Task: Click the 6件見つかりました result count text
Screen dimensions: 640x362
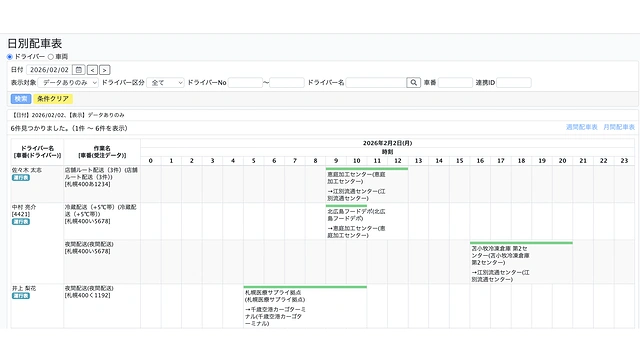Action: (x=69, y=128)
